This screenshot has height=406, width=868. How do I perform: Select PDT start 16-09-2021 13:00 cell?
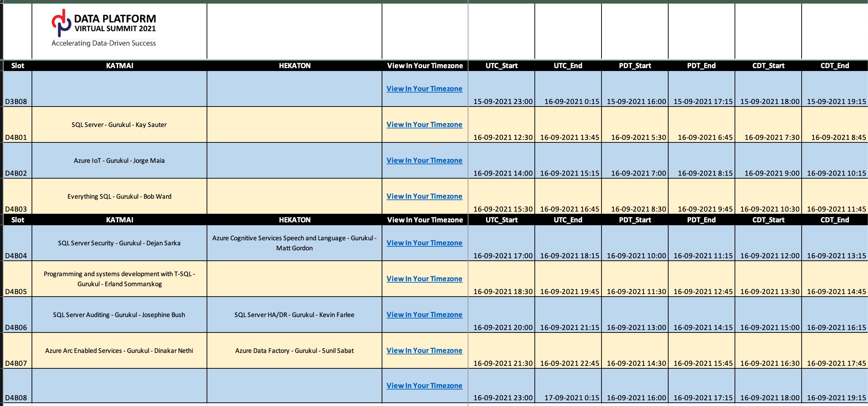point(635,315)
